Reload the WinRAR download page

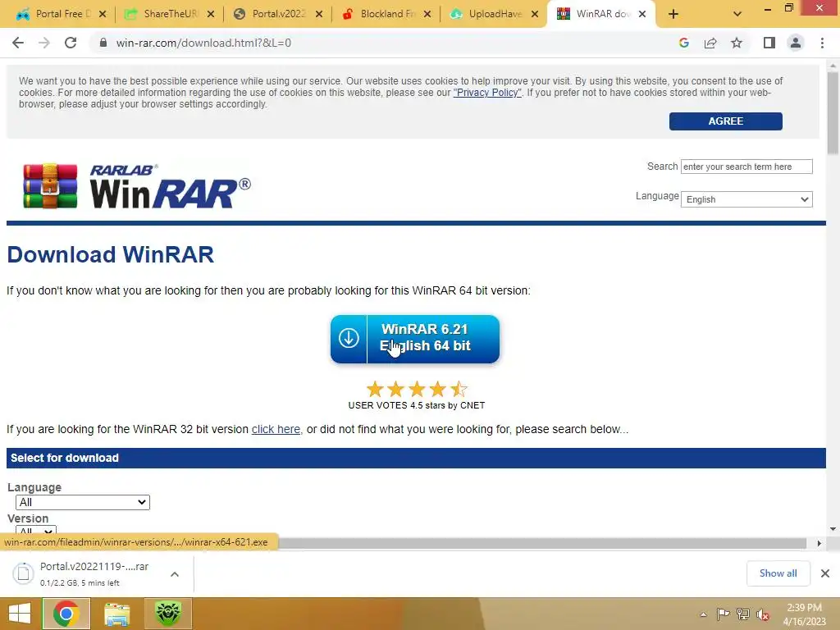(x=71, y=43)
